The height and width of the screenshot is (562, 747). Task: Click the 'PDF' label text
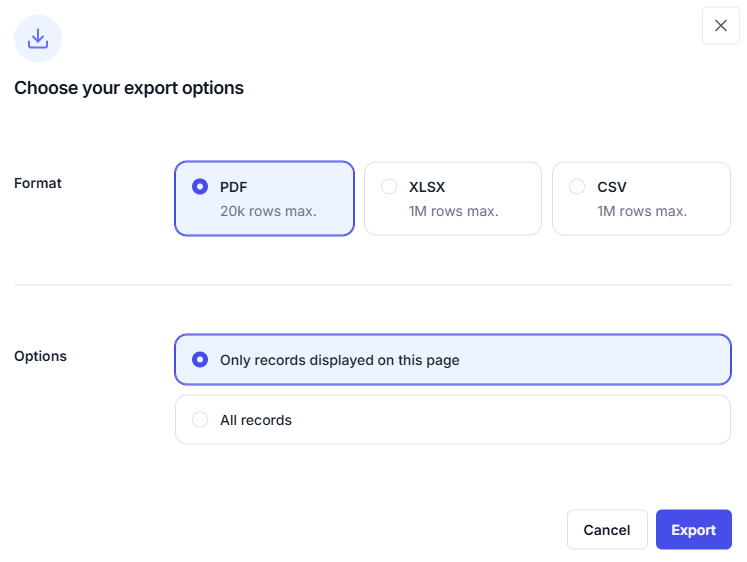click(234, 186)
